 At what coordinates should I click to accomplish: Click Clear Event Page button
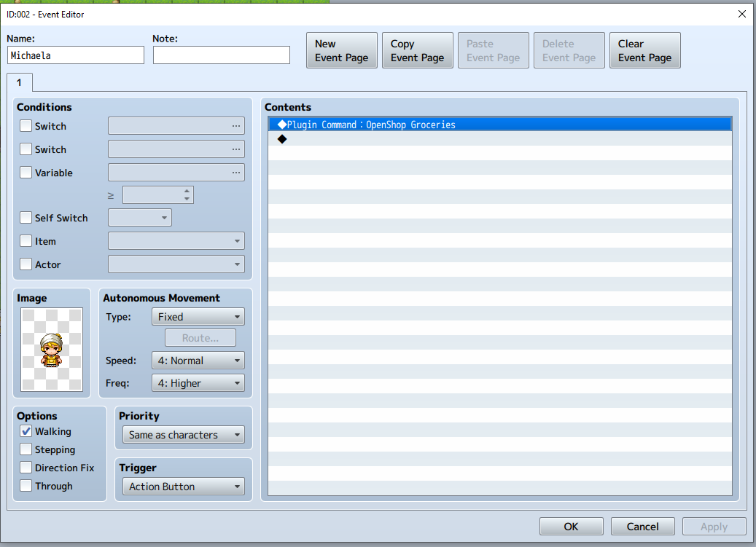click(x=645, y=50)
